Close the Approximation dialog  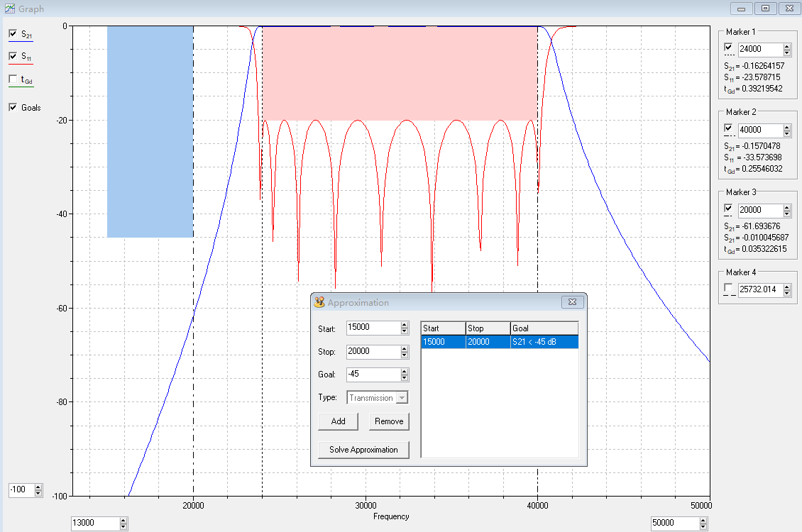point(571,302)
